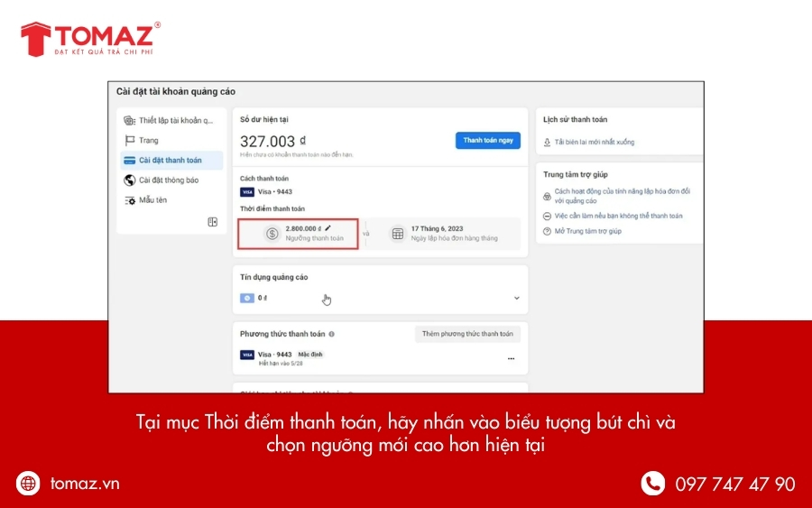Click the calendar icon beside 17 Tháng 6, 2023

click(397, 234)
